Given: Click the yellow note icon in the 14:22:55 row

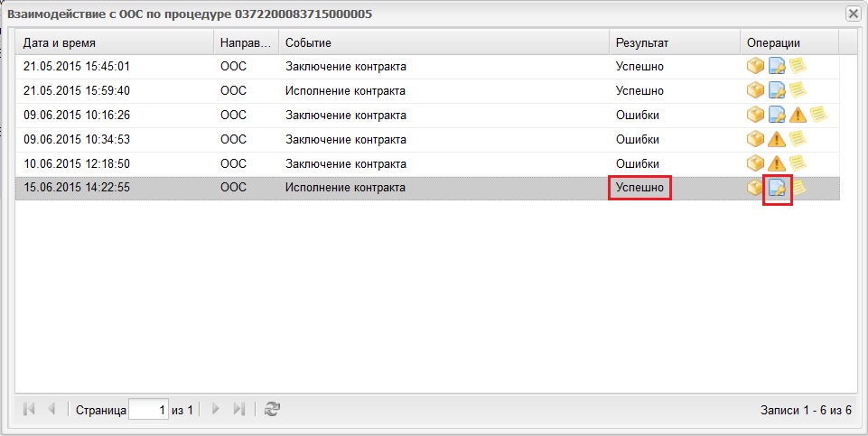Looking at the screenshot, I should tap(798, 188).
